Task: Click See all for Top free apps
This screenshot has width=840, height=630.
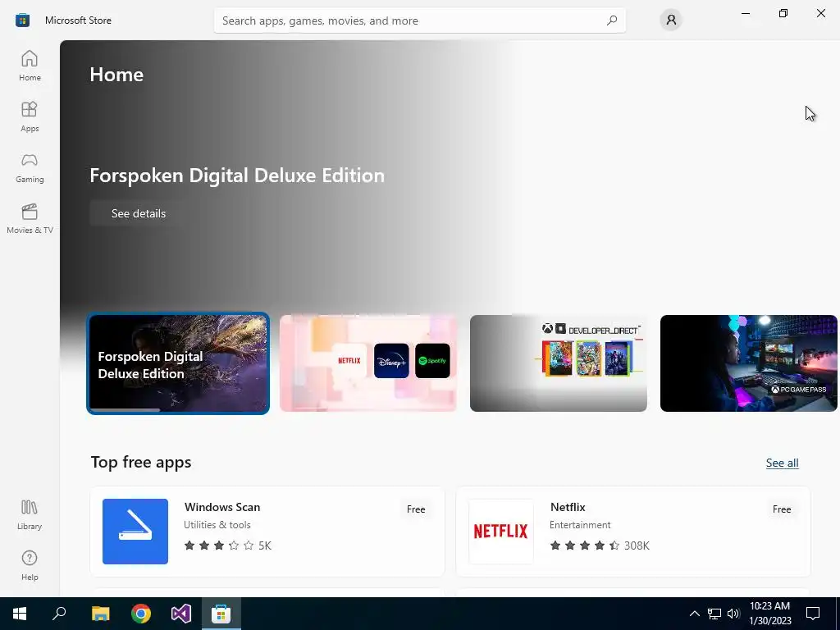Action: tap(782, 463)
